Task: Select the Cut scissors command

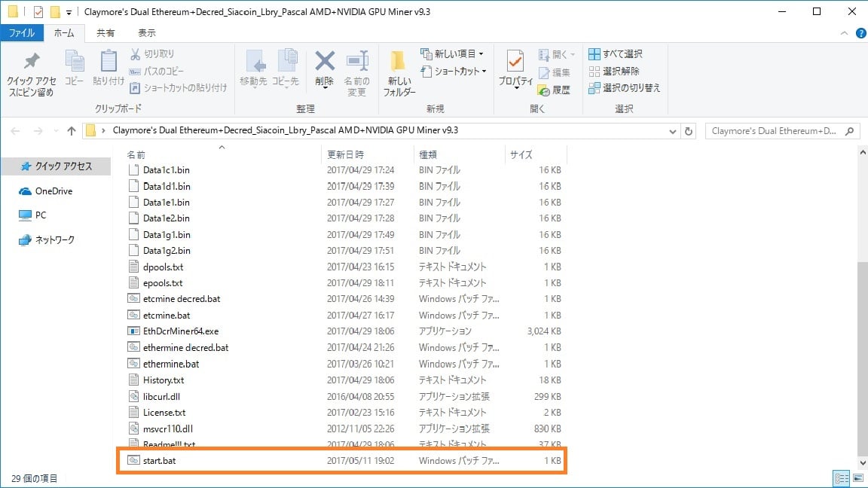Action: (x=152, y=53)
